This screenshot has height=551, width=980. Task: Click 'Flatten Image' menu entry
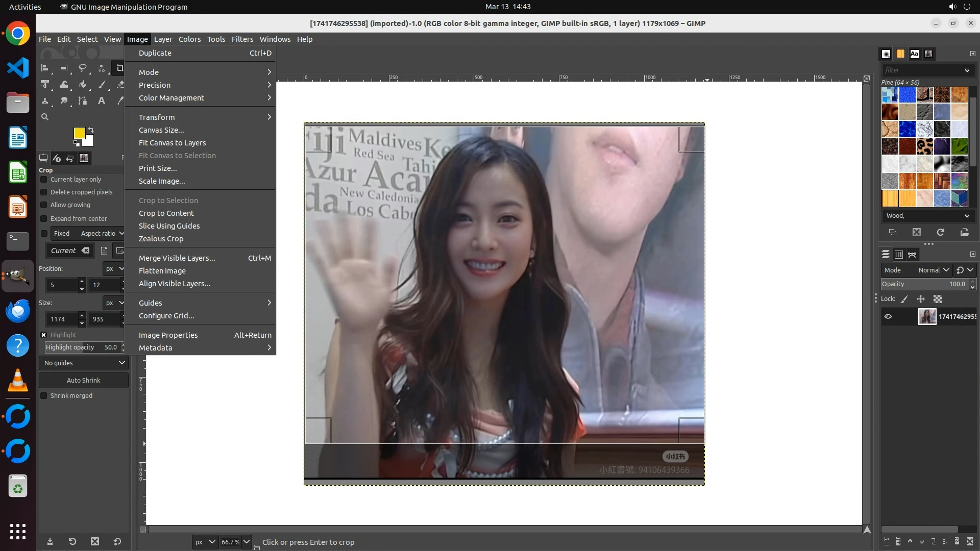[162, 271]
